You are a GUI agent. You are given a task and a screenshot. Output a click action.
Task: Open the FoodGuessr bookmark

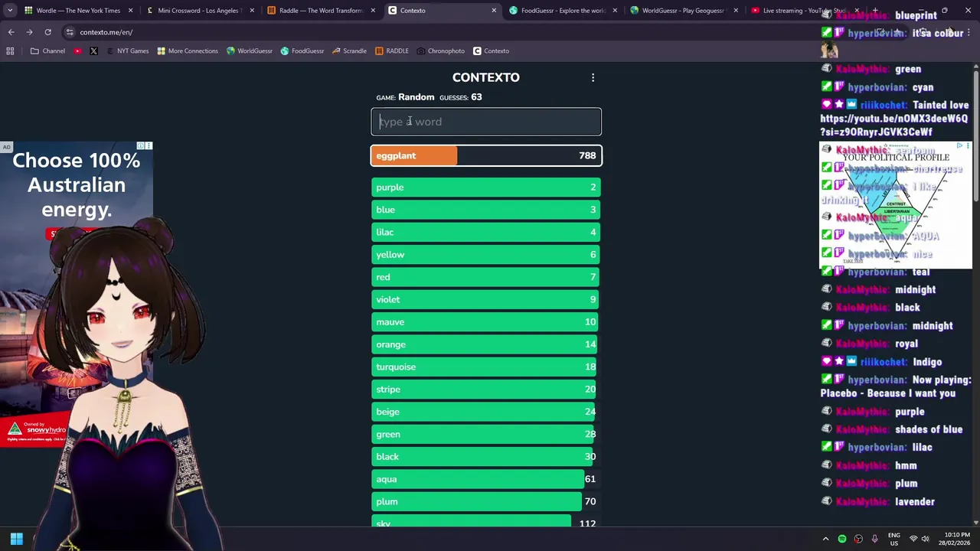[302, 51]
